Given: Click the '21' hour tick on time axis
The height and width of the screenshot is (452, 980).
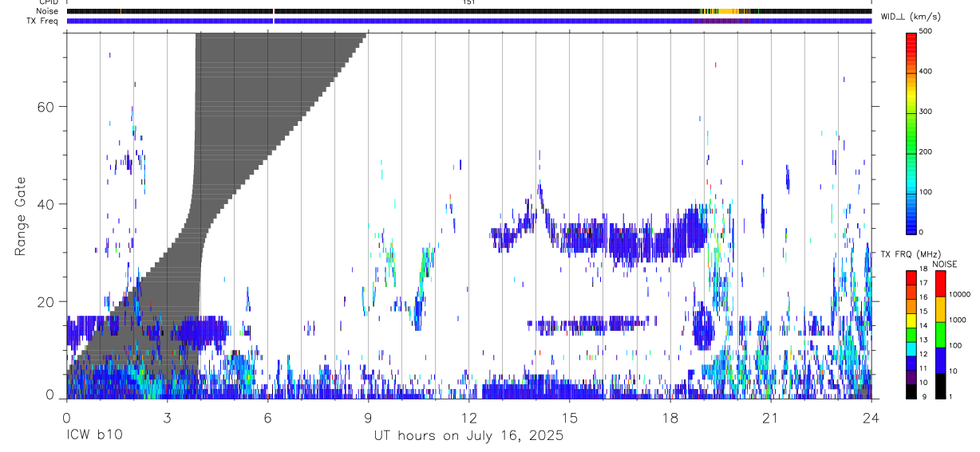Looking at the screenshot, I should pos(771,418).
